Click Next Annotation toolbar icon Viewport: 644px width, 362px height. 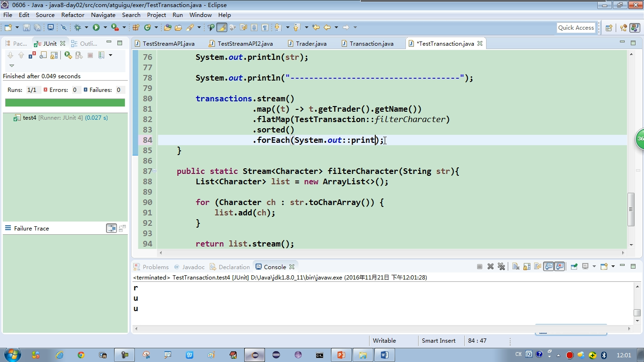click(278, 27)
